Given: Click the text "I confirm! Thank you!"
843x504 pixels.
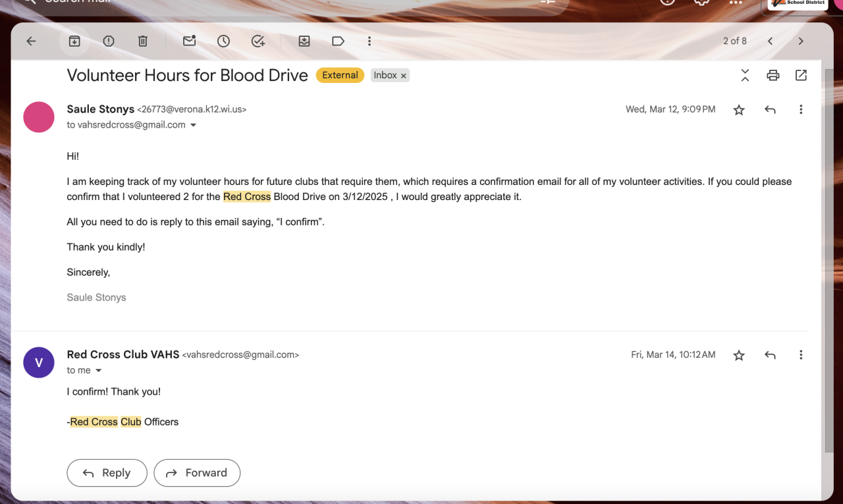Looking at the screenshot, I should pos(114,391).
